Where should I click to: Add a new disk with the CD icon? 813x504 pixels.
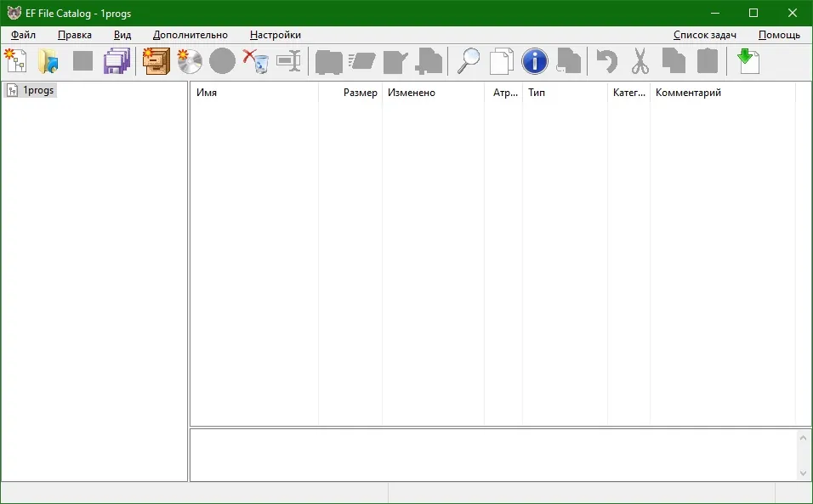190,61
